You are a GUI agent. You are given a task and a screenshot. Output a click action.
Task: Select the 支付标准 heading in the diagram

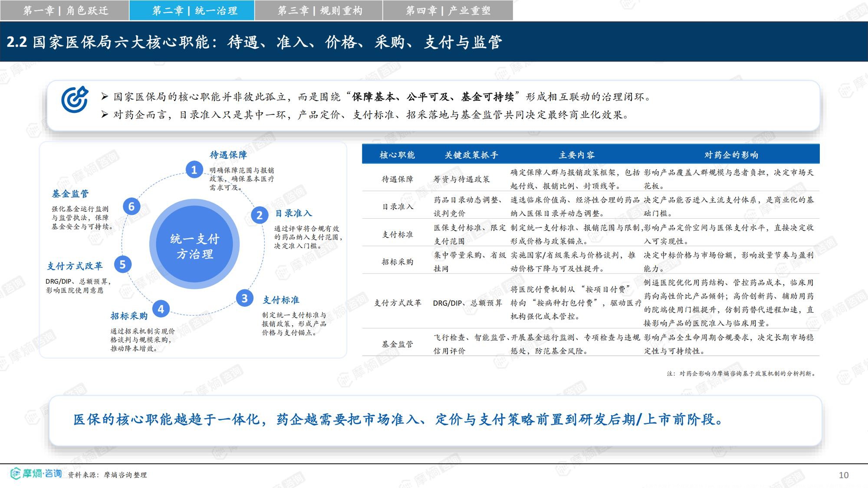[281, 300]
